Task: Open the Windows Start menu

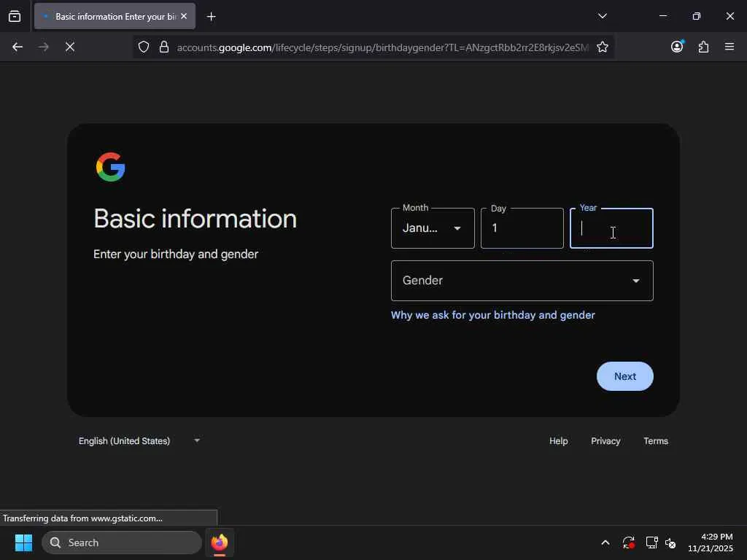Action: pos(23,542)
